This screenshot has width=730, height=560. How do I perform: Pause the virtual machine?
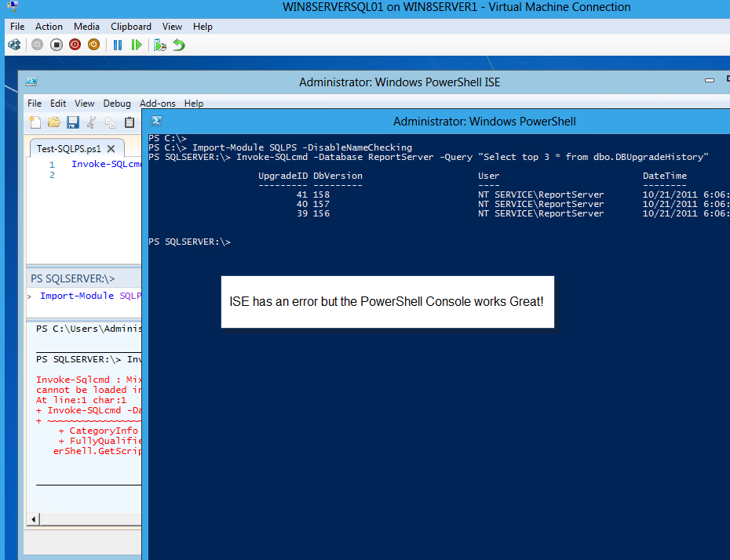point(118,45)
